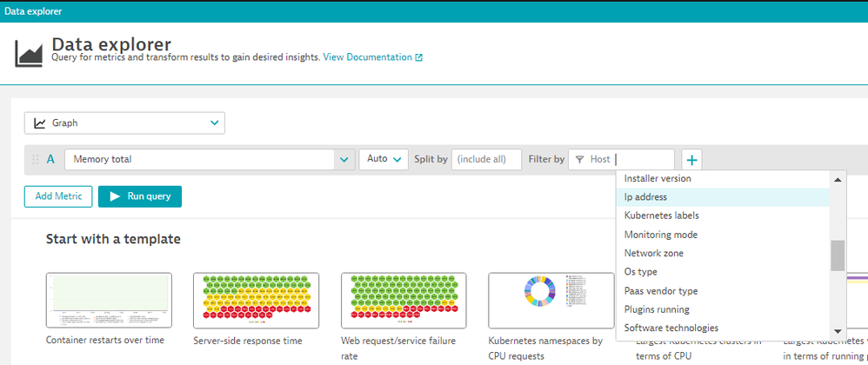Click the plus icon to add filter
868x365 pixels.
tap(691, 160)
